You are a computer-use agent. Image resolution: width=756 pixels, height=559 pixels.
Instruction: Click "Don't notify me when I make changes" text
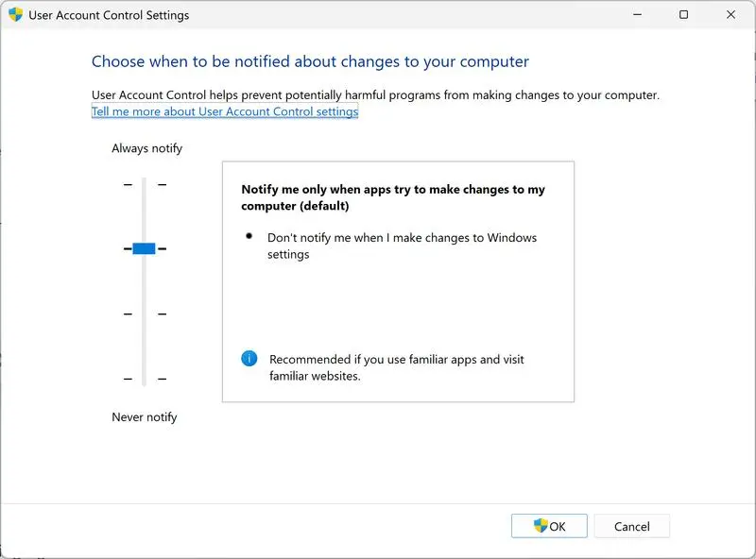pyautogui.click(x=403, y=246)
